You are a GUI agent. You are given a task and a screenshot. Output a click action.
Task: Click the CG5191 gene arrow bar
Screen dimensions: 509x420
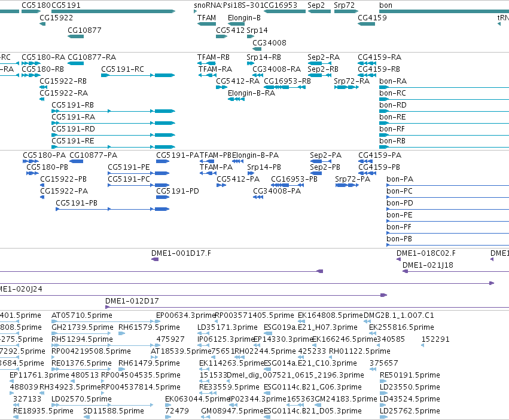coord(113,11)
